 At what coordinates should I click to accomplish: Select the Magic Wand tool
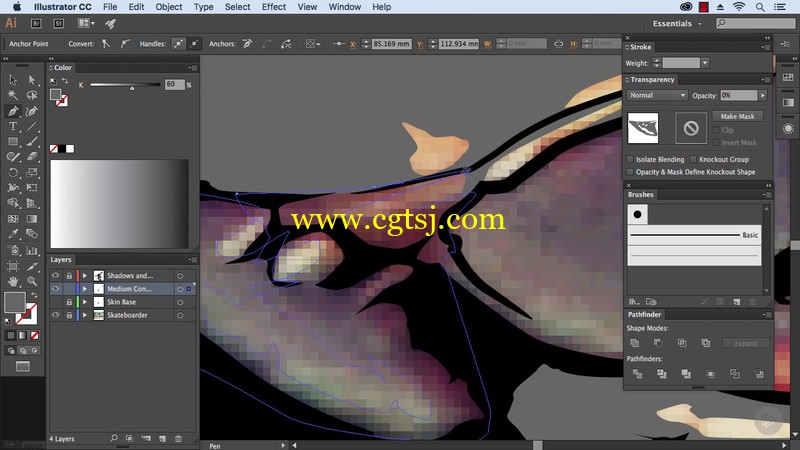(x=13, y=95)
